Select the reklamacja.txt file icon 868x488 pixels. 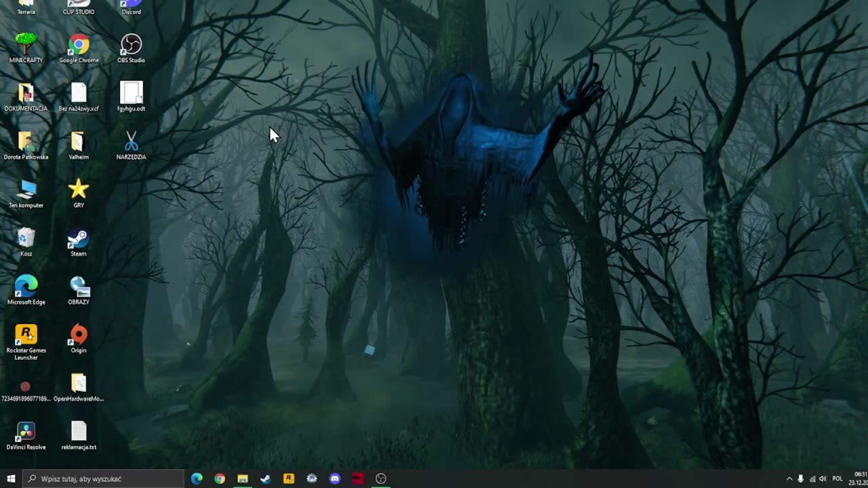coord(79,435)
